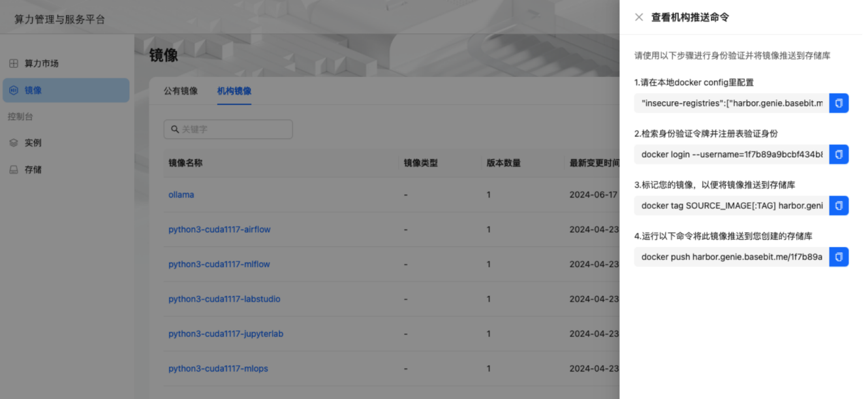868x399 pixels.
Task: Click the 镜像 sidebar icon
Action: (x=14, y=90)
